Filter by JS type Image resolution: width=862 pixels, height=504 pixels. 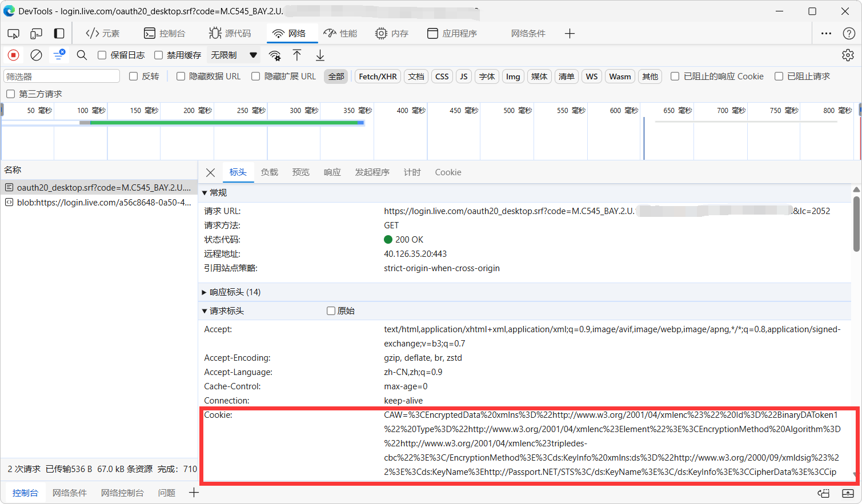click(464, 76)
